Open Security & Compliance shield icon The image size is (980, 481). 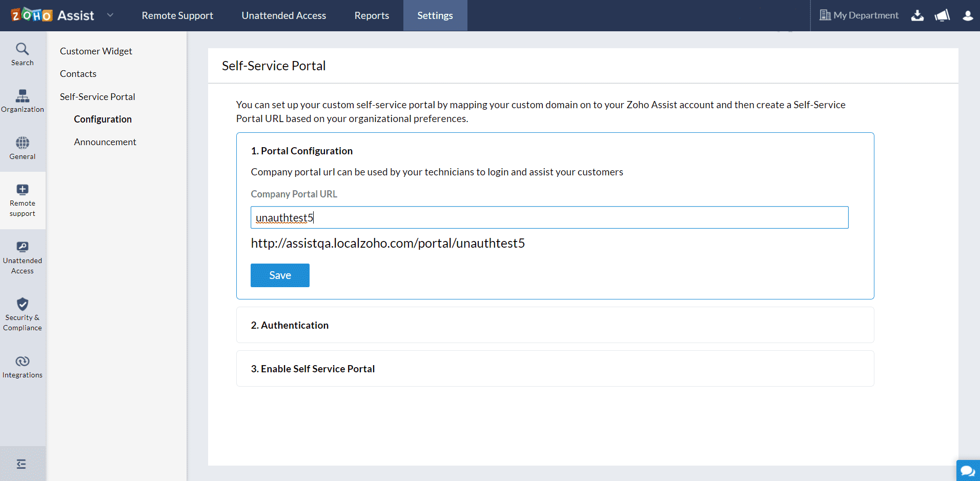click(x=22, y=305)
